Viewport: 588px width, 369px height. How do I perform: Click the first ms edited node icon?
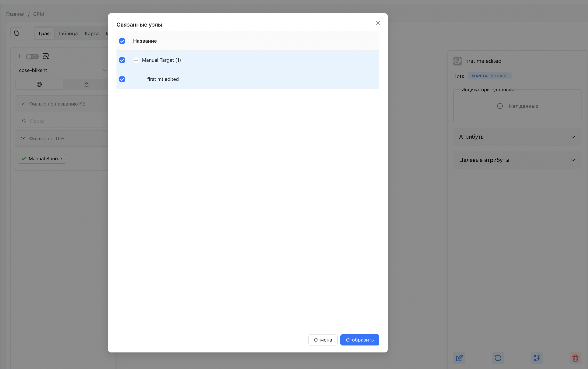[457, 61]
